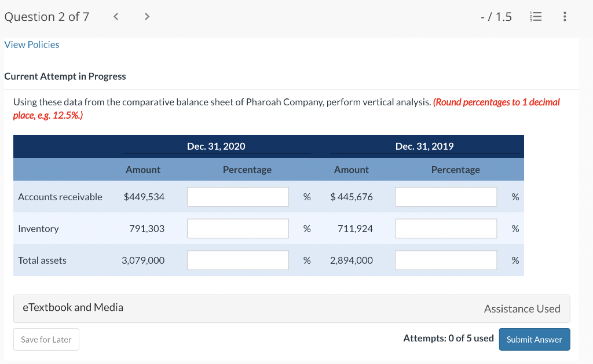Select Total assets 2019 percentage field
The width and height of the screenshot is (593, 364).
pos(446,260)
